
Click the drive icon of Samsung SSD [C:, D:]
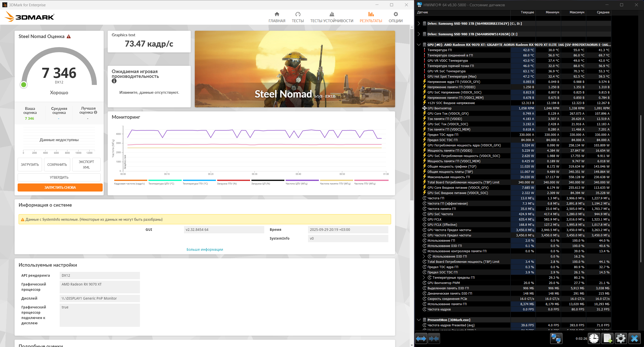coord(424,24)
